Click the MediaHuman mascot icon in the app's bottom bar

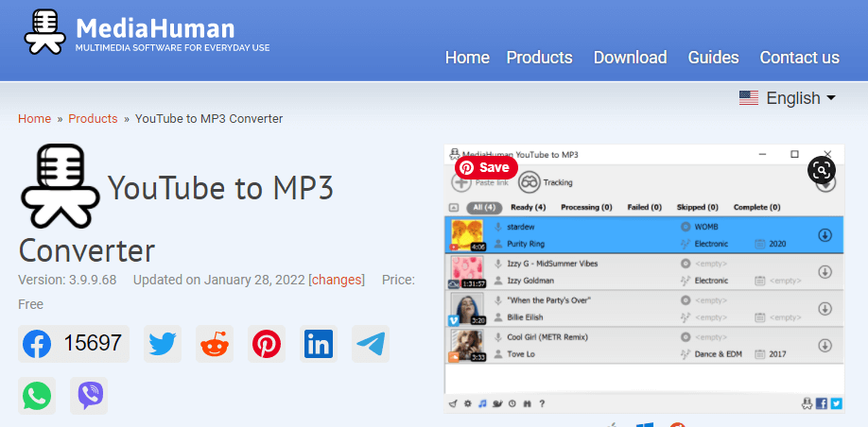pyautogui.click(x=808, y=403)
